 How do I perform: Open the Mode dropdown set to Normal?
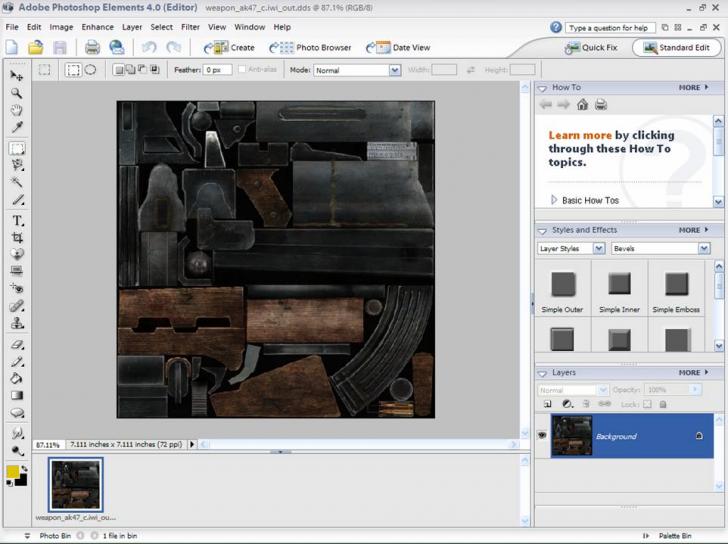pos(356,70)
